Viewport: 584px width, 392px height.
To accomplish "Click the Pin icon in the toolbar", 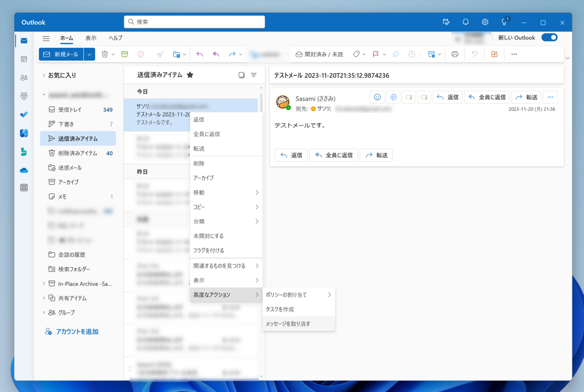I will (396, 54).
